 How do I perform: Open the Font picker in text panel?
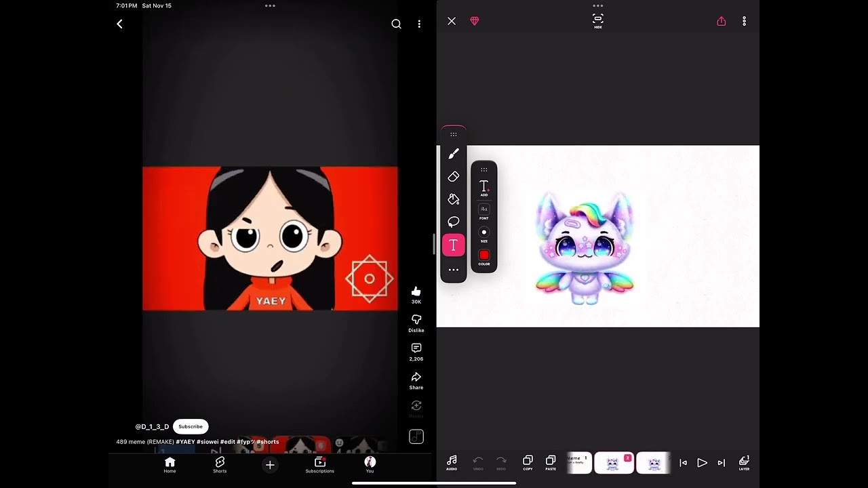(484, 211)
